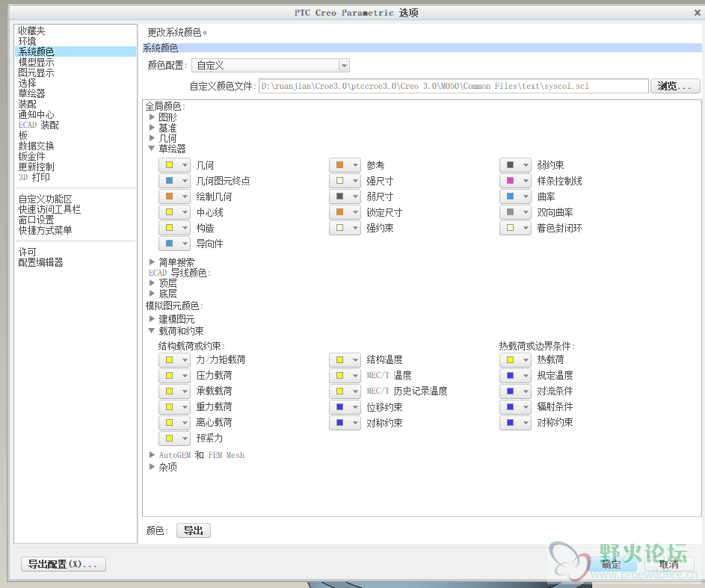
Task: Change the 离心载荷 color swatch
Action: tap(174, 423)
